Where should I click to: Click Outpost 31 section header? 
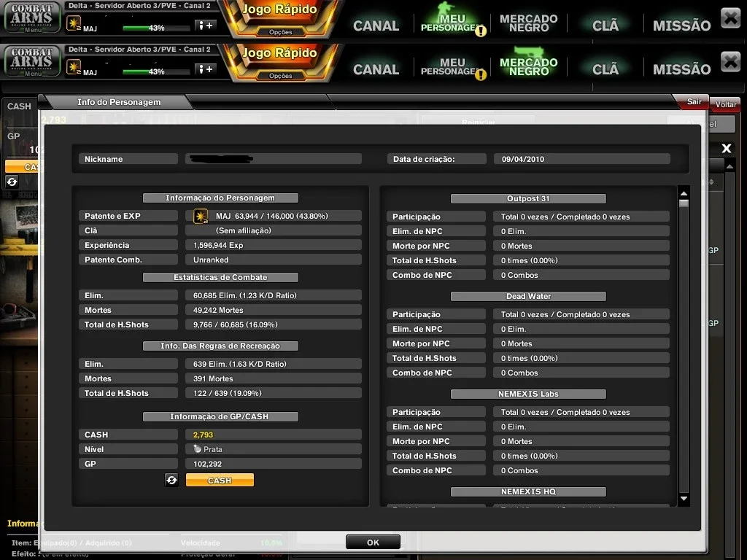(528, 198)
